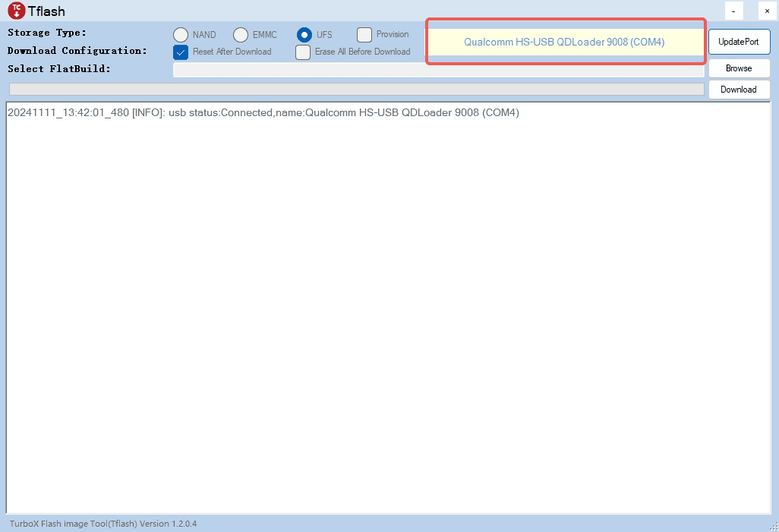Enable Erase All Before Download
Image resolution: width=779 pixels, height=532 pixels.
(302, 52)
